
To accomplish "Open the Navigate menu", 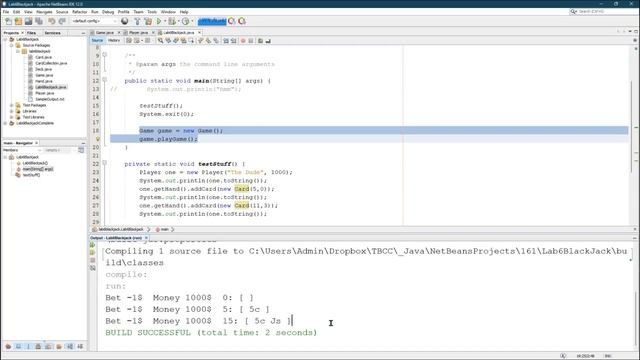I will coord(44,12).
